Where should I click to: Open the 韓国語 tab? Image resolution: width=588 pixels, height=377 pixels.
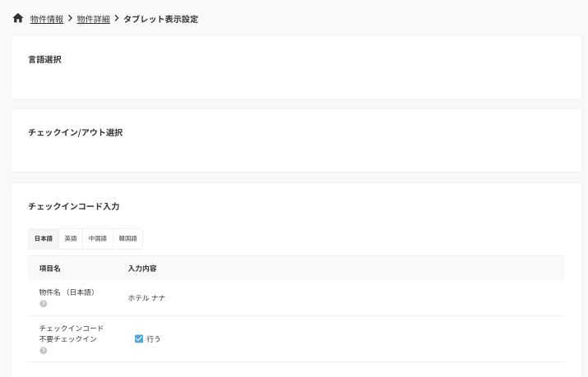(127, 239)
